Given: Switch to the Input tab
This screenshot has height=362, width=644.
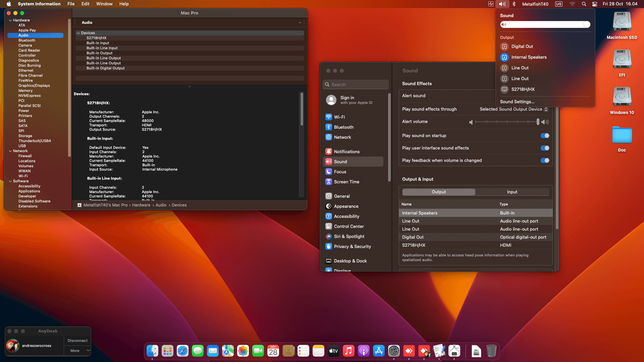Looking at the screenshot, I should (512, 192).
